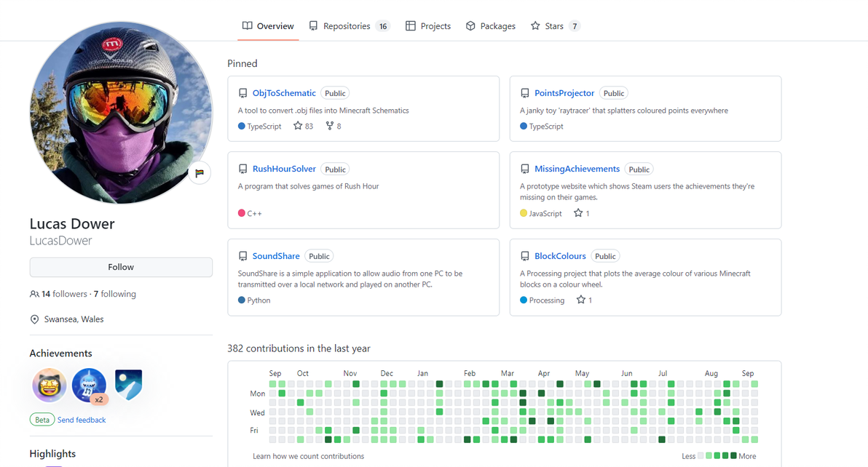Click the star icon on MissingAchievements
868x467 pixels.
click(x=578, y=213)
